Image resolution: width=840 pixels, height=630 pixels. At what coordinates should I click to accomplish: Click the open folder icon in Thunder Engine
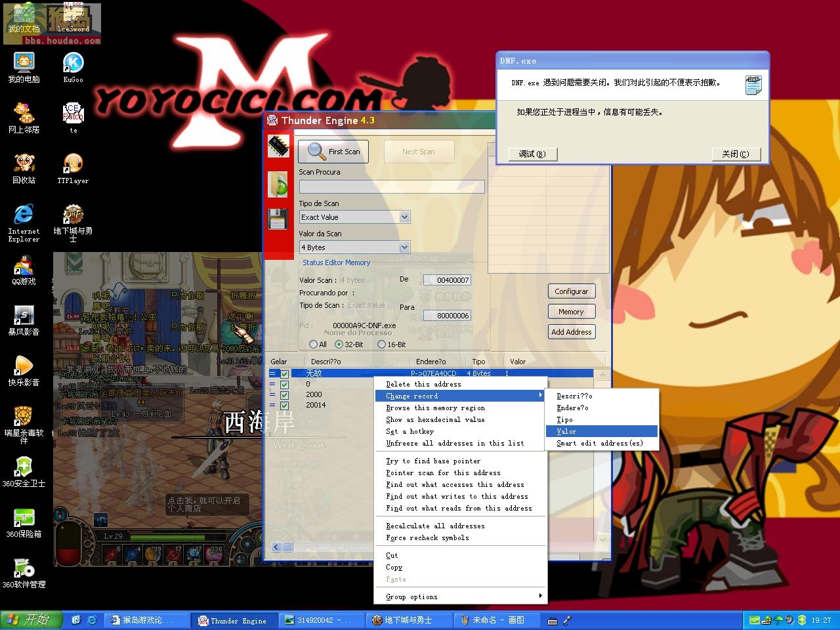click(x=278, y=184)
